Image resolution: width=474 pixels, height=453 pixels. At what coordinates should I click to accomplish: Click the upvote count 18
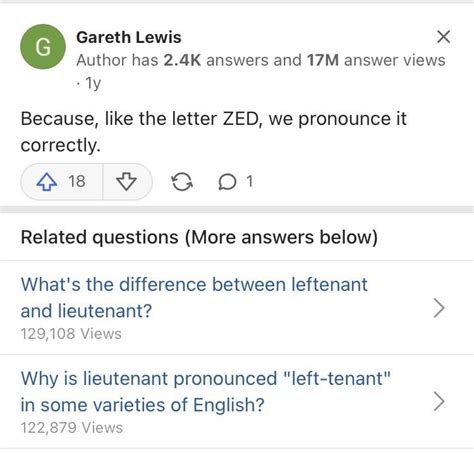coord(77,182)
